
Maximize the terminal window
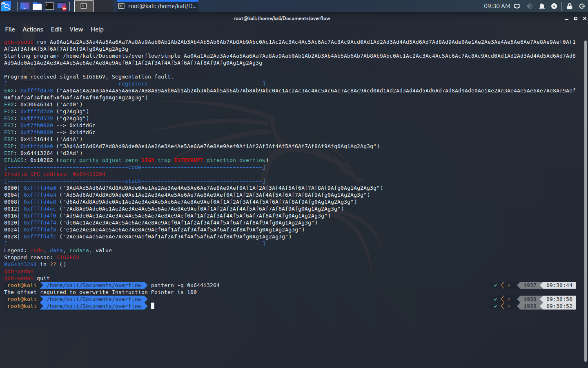(x=576, y=18)
